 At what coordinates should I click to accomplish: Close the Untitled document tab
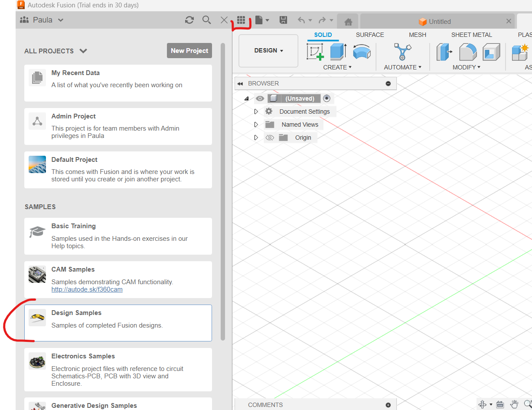pyautogui.click(x=509, y=21)
